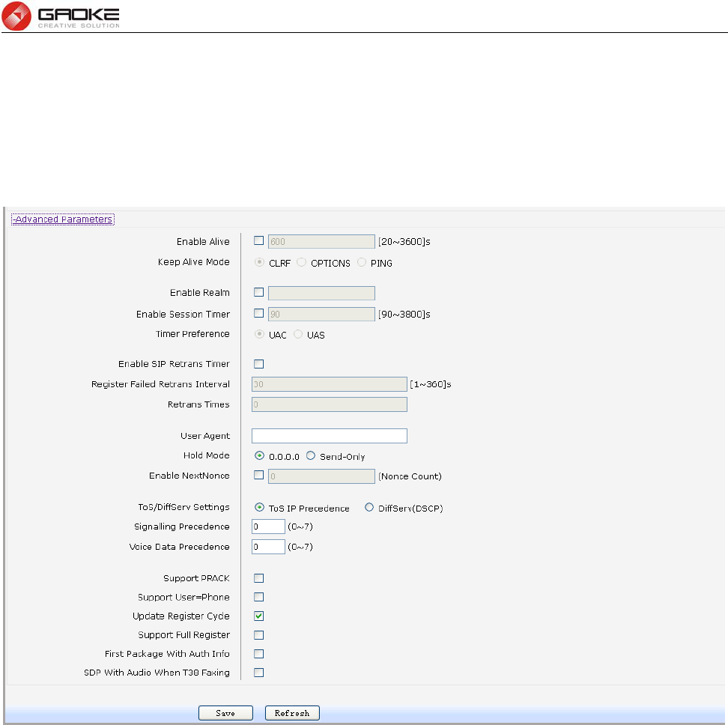Choose UAS timer preference

tap(298, 334)
